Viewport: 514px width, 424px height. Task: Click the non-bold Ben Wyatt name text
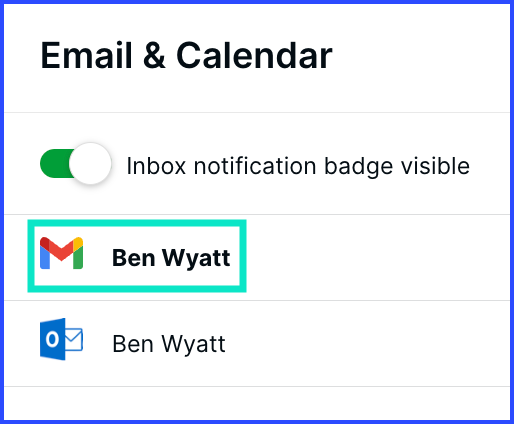(169, 344)
